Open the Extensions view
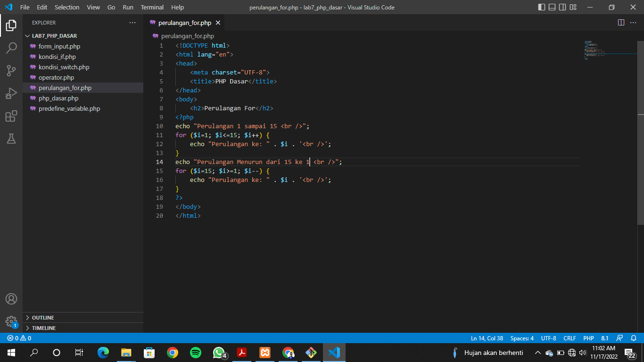The height and width of the screenshot is (362, 644). pos(11,116)
